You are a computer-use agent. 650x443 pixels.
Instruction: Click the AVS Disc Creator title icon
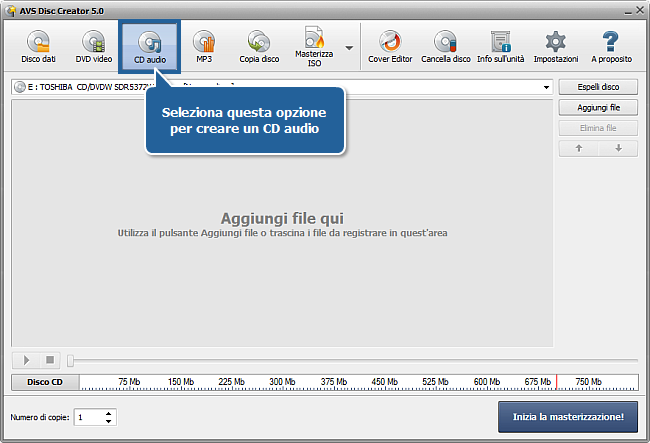(11, 11)
